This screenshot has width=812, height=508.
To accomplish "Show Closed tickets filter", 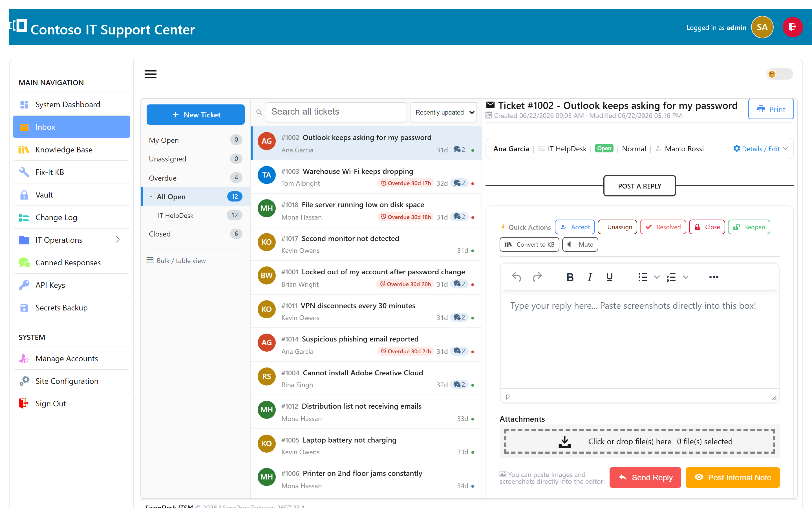I will [x=196, y=234].
